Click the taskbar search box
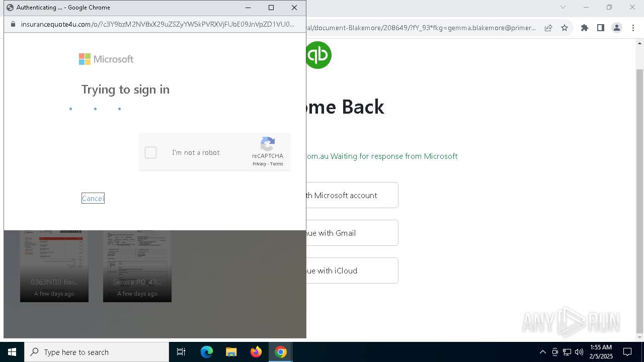 click(97, 352)
